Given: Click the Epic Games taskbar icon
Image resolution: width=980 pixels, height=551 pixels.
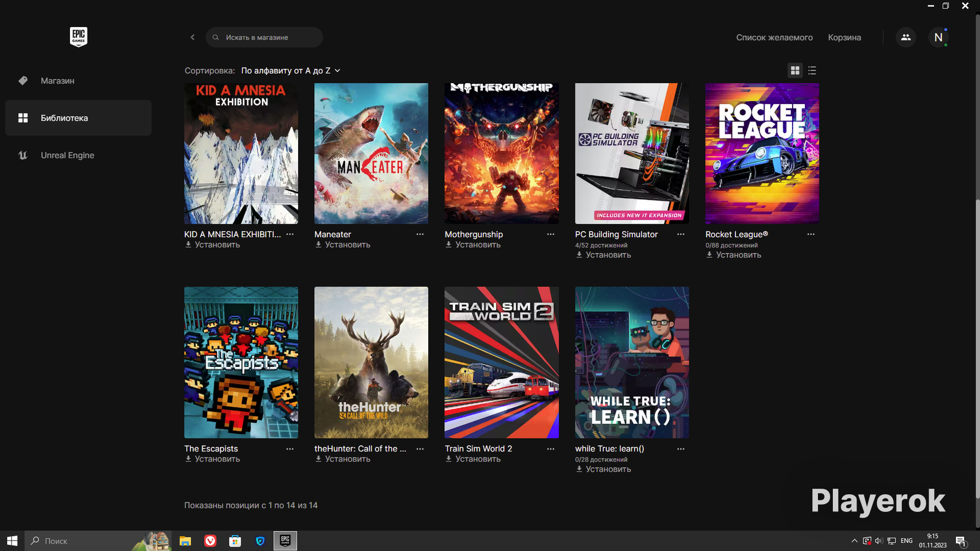Looking at the screenshot, I should pos(285,541).
